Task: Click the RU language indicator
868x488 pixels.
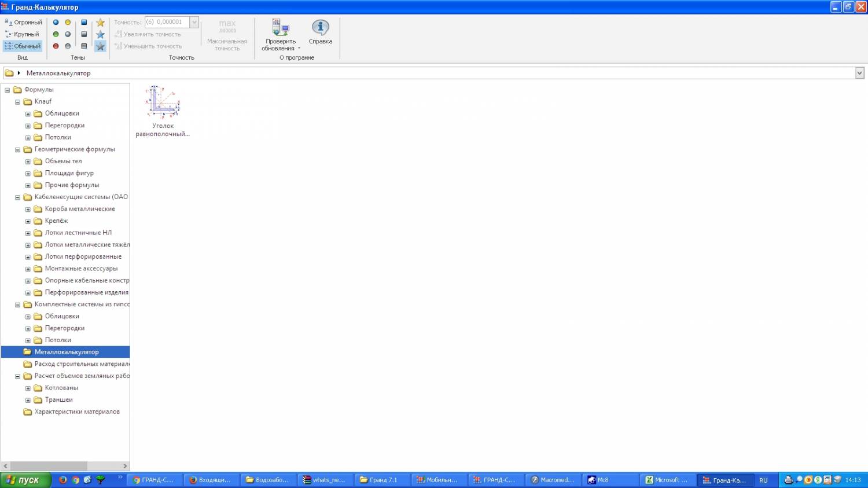Action: pos(763,480)
